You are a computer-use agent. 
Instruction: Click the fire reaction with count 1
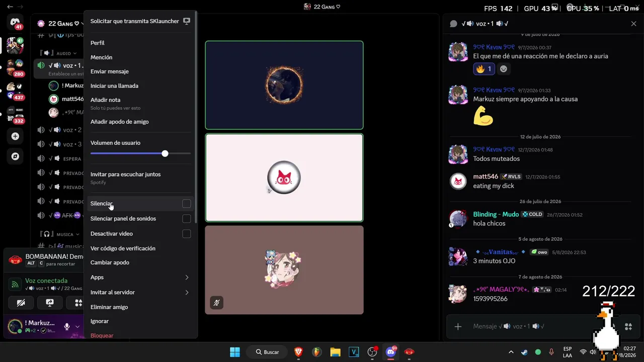pos(484,69)
